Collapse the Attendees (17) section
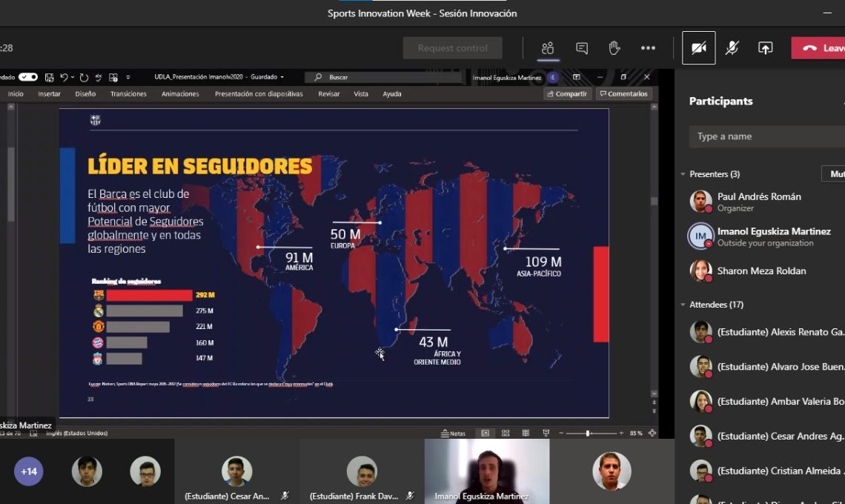This screenshot has width=845, height=504. (x=683, y=305)
